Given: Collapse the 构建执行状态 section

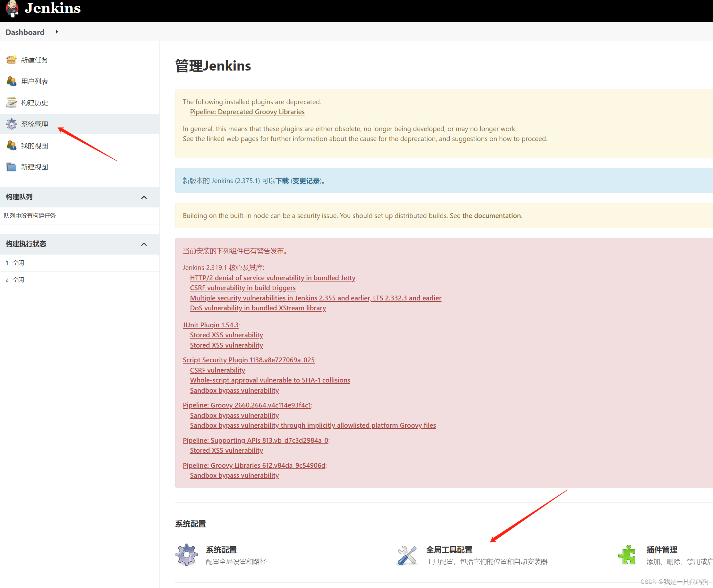Looking at the screenshot, I should click(x=144, y=244).
